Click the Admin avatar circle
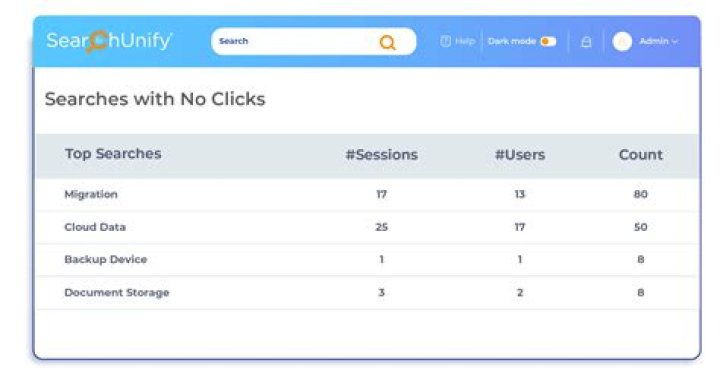The height and width of the screenshot is (383, 720). pos(622,41)
